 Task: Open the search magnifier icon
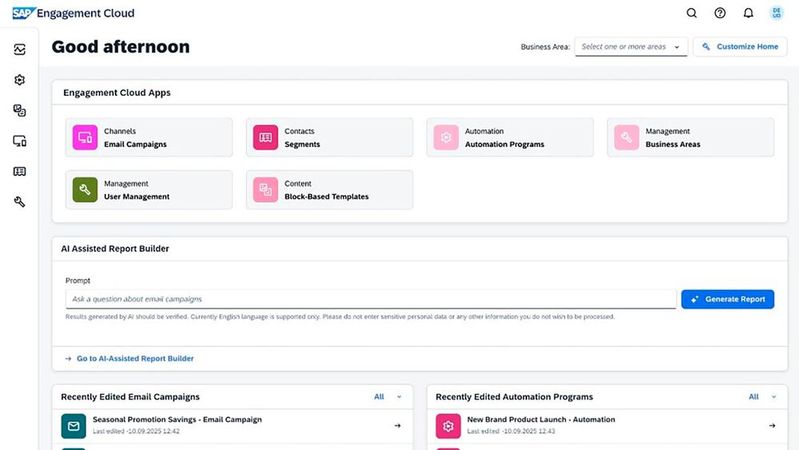[x=691, y=13]
